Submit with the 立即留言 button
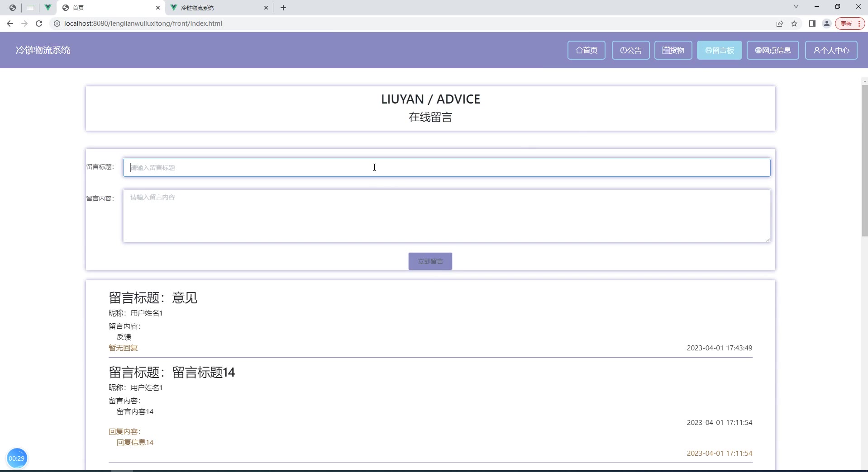This screenshot has height=472, width=868. pyautogui.click(x=430, y=261)
